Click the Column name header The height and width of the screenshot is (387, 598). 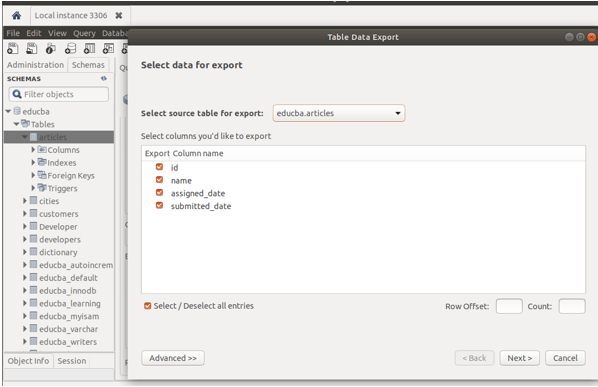[x=198, y=153]
